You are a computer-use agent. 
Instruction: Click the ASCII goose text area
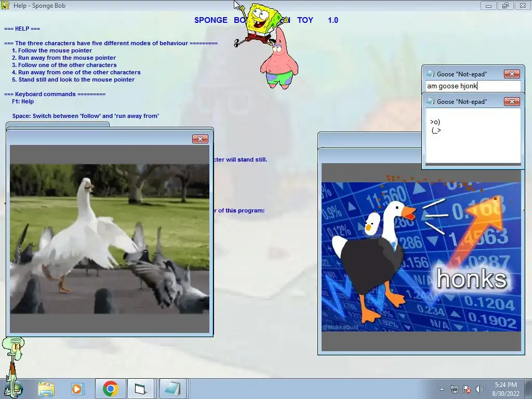point(473,135)
